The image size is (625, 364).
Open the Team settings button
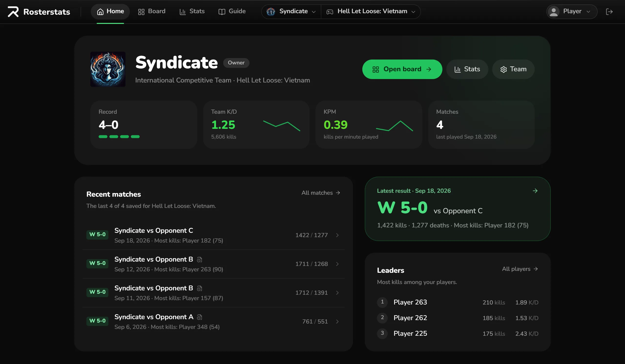(x=513, y=69)
